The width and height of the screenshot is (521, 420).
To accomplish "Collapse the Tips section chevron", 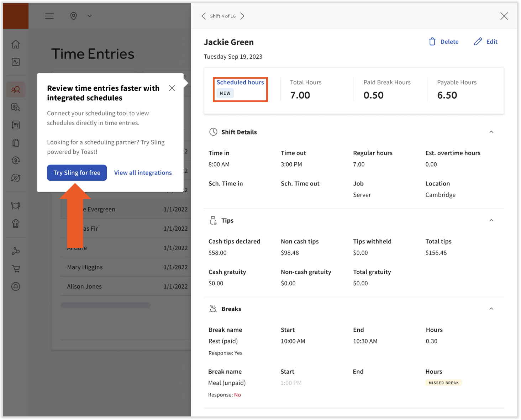I will click(491, 220).
